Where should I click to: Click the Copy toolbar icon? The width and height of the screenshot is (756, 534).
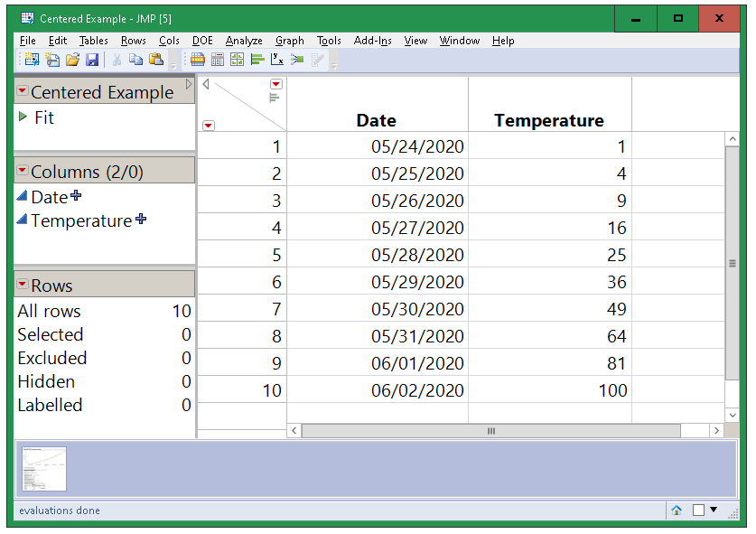[136, 60]
